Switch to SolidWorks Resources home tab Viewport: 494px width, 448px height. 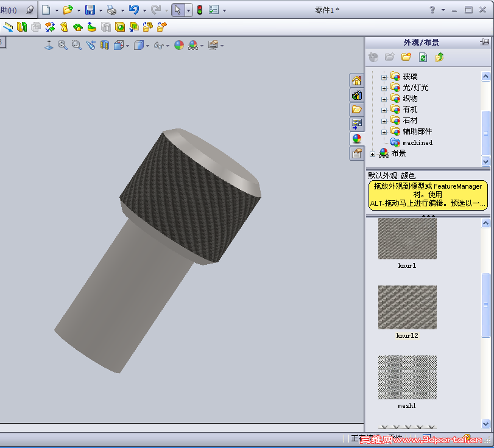tap(356, 80)
